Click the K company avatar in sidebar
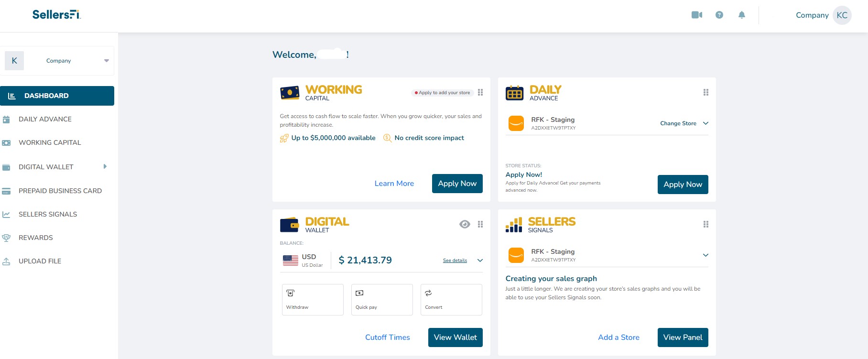The height and width of the screenshot is (359, 868). [14, 61]
